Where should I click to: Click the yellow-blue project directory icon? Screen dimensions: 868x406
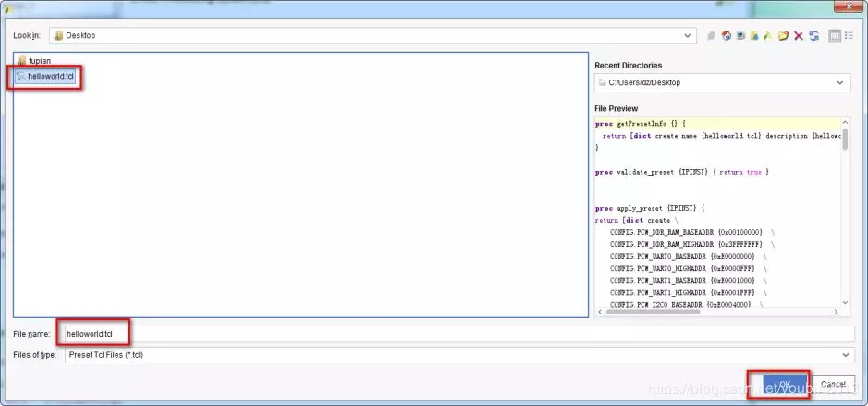click(754, 35)
